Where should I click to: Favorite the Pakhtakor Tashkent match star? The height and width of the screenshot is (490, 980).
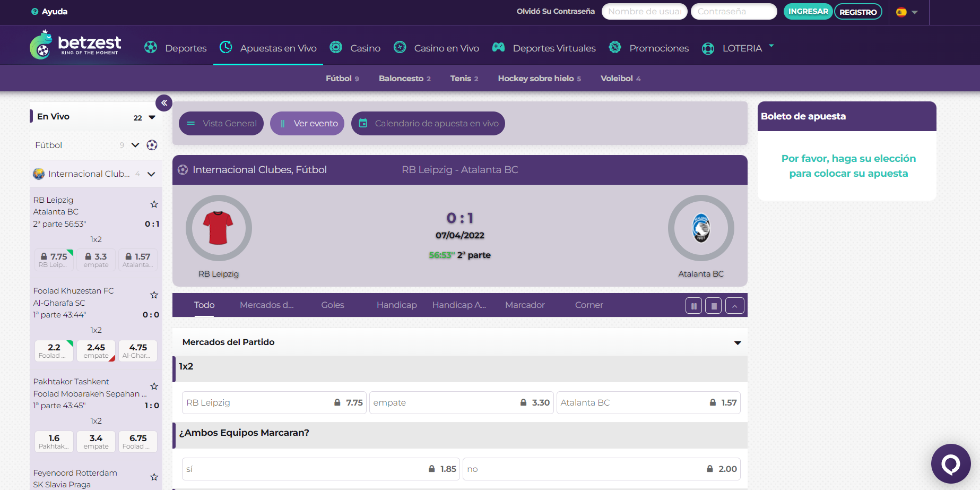154,386
